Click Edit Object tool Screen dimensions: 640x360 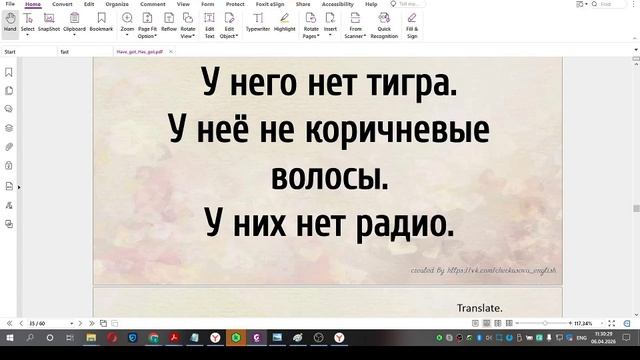pos(229,24)
